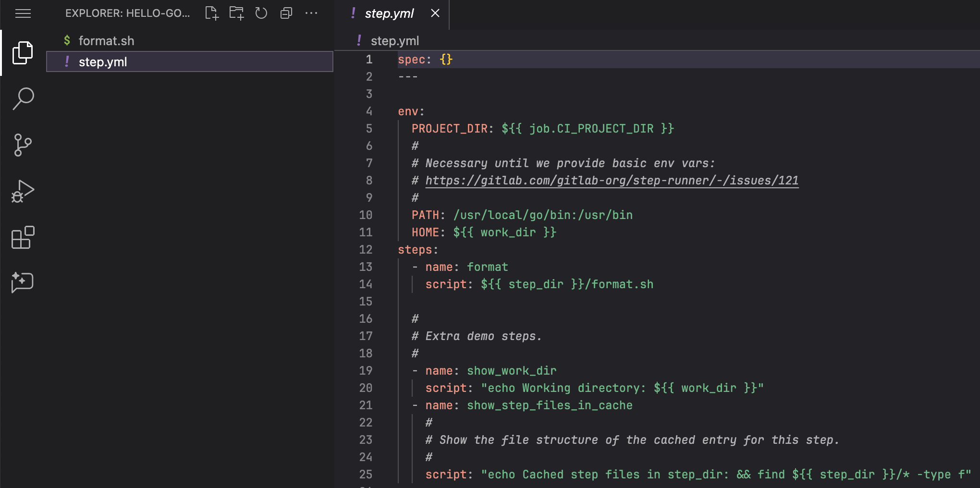Open the Run and Debug view

[x=23, y=191]
